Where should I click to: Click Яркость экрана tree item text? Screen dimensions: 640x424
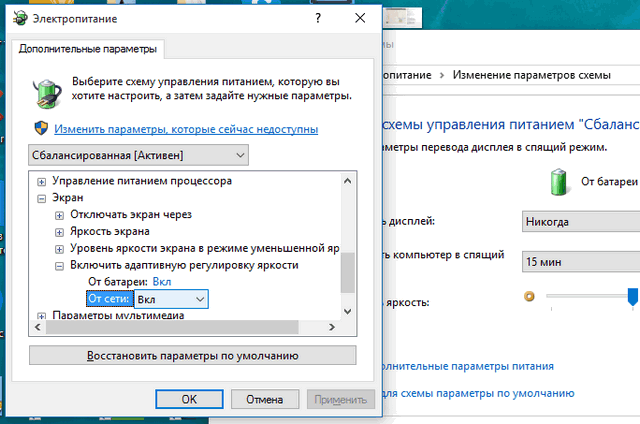click(x=110, y=231)
